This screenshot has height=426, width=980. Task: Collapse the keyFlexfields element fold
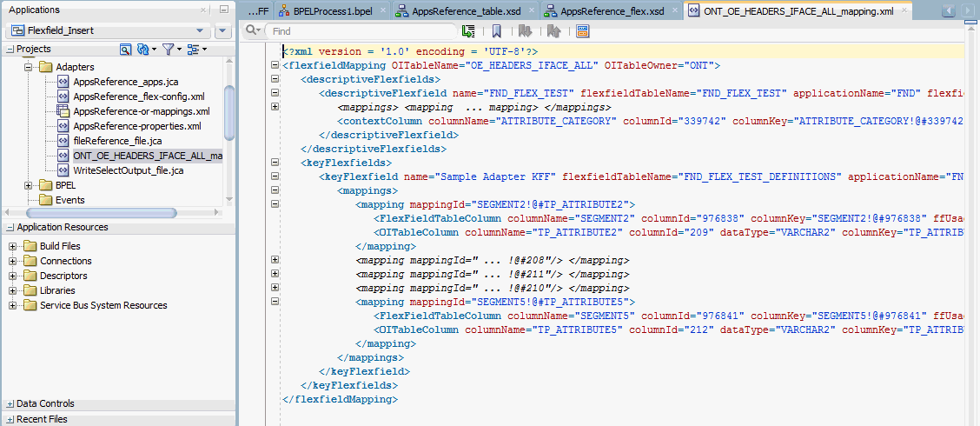click(274, 162)
